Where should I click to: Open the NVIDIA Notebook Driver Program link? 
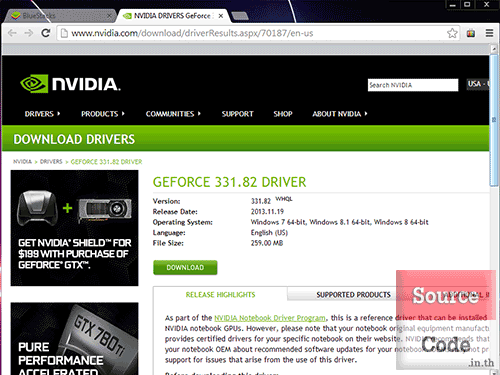(x=270, y=318)
